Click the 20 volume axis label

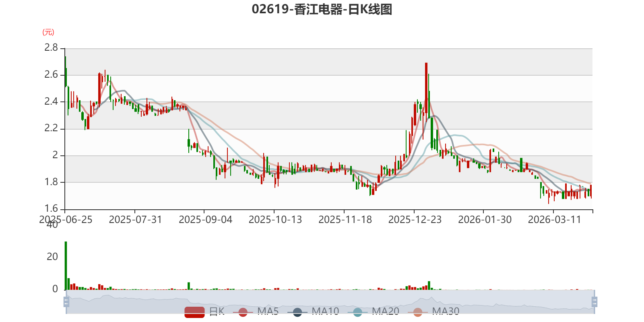click(52, 256)
